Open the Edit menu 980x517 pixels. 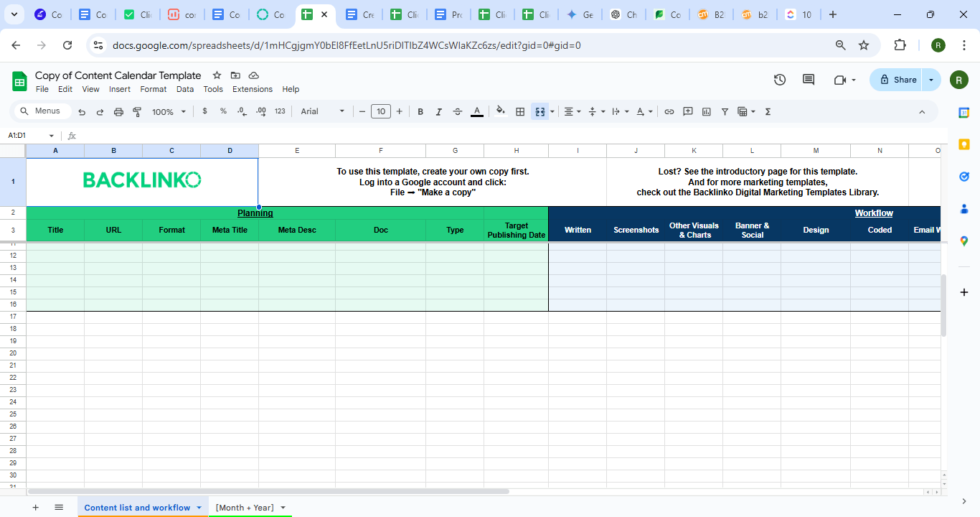click(x=65, y=89)
